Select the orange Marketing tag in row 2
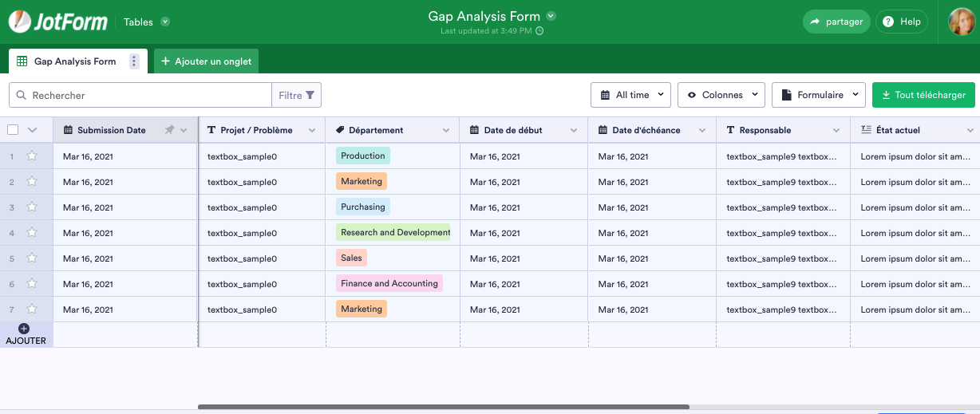980x414 pixels. 362,182
